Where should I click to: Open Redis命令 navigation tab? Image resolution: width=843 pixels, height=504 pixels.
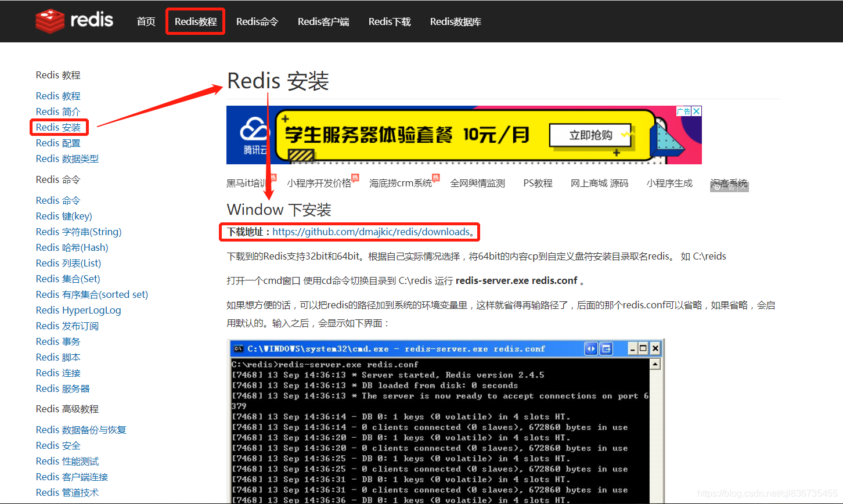(x=257, y=21)
